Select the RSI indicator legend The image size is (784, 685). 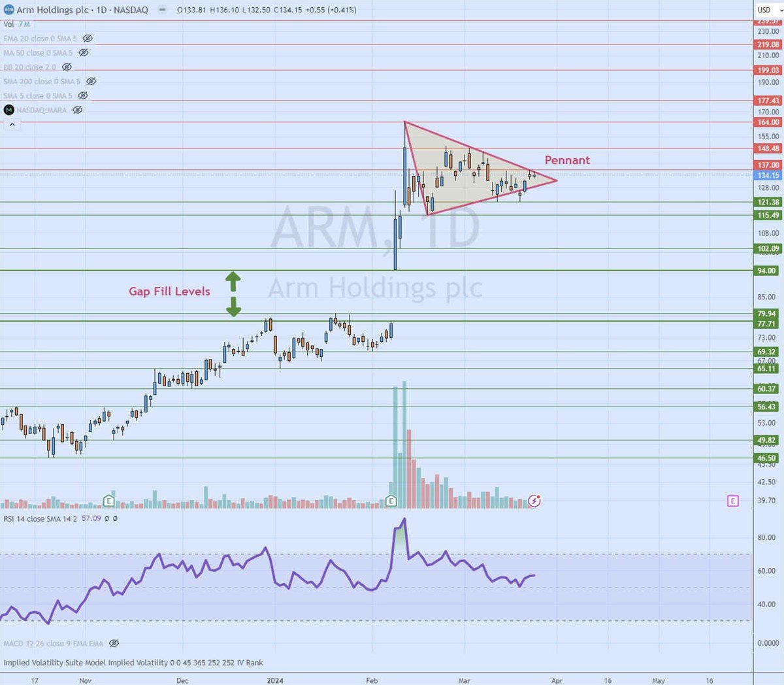41,518
